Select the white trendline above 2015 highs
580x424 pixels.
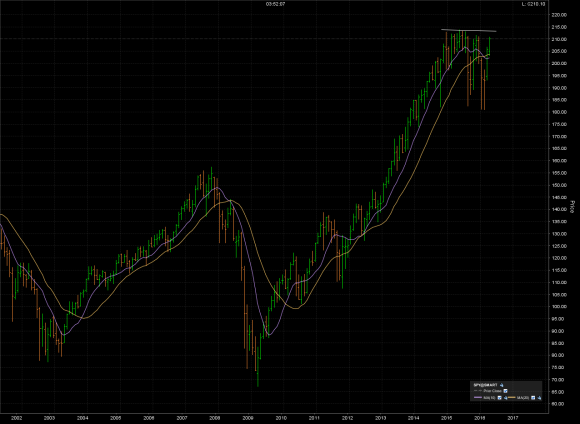(468, 30)
